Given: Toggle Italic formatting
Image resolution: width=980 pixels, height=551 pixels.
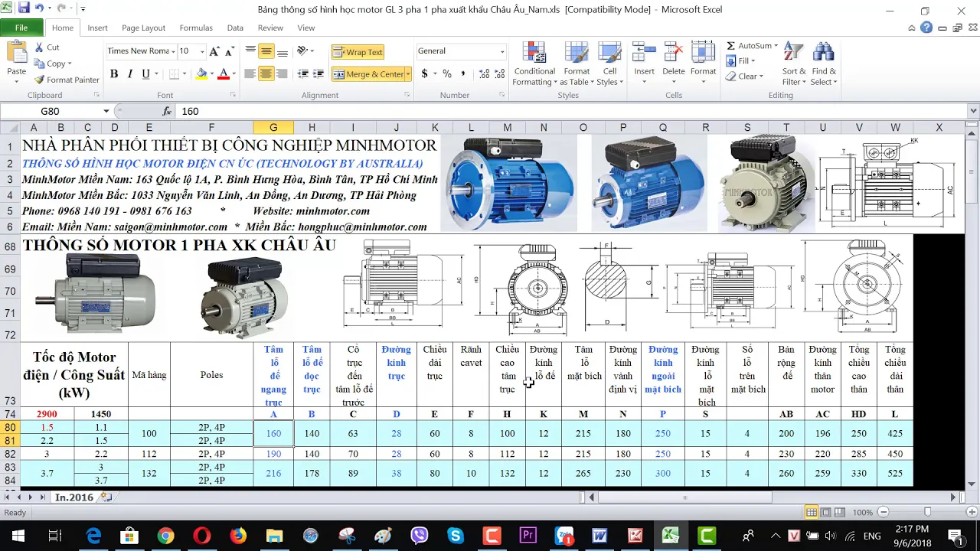Looking at the screenshot, I should pos(129,74).
